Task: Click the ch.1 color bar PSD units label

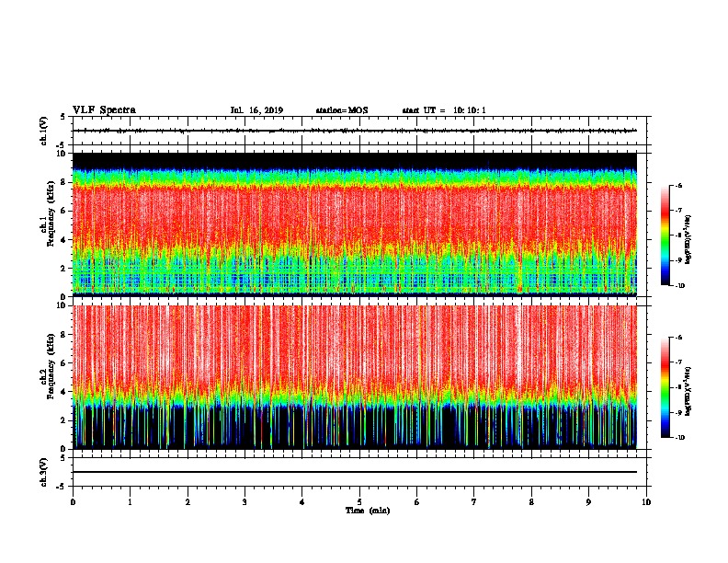Action: 688,240
